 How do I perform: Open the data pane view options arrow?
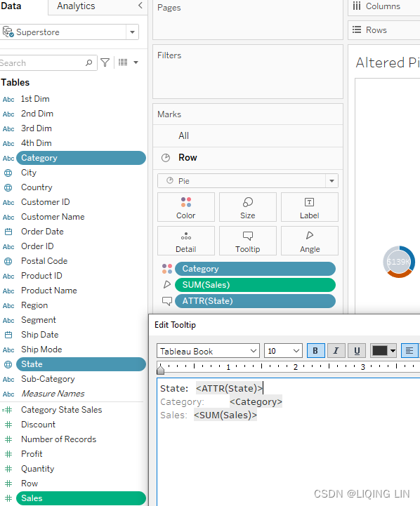136,62
